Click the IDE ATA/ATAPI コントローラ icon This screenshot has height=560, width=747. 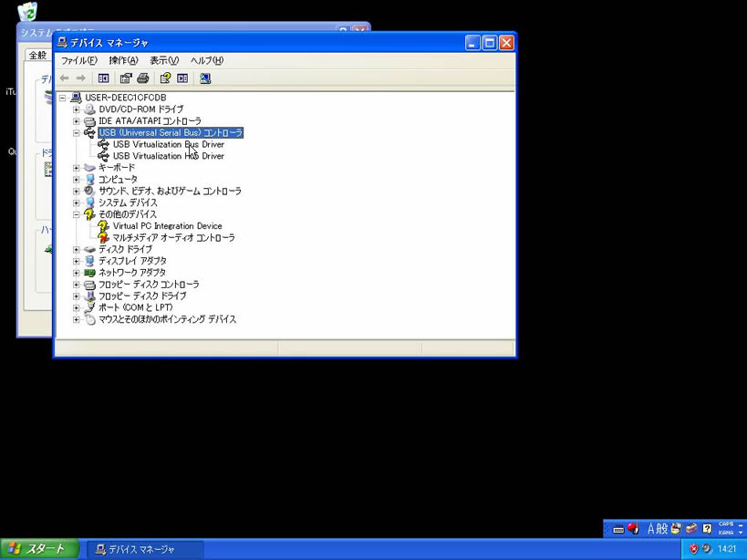tap(89, 121)
